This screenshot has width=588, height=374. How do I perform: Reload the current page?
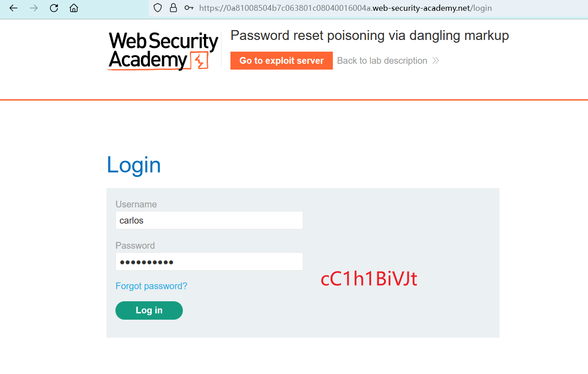point(54,8)
